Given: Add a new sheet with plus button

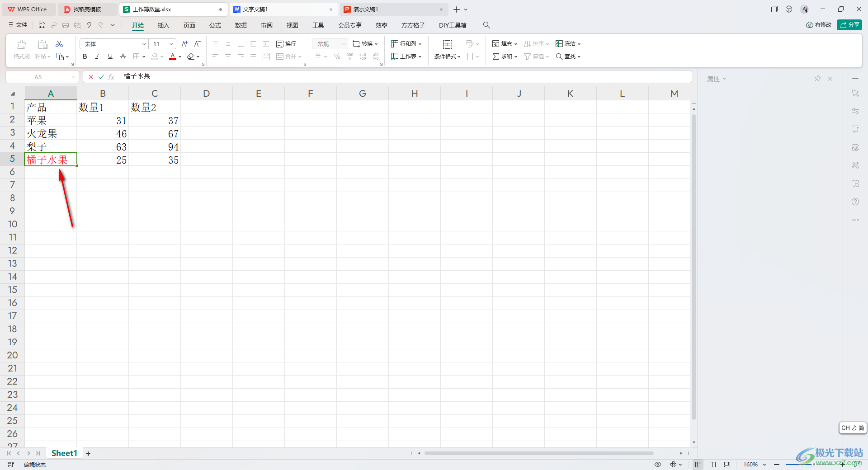Looking at the screenshot, I should 88,453.
